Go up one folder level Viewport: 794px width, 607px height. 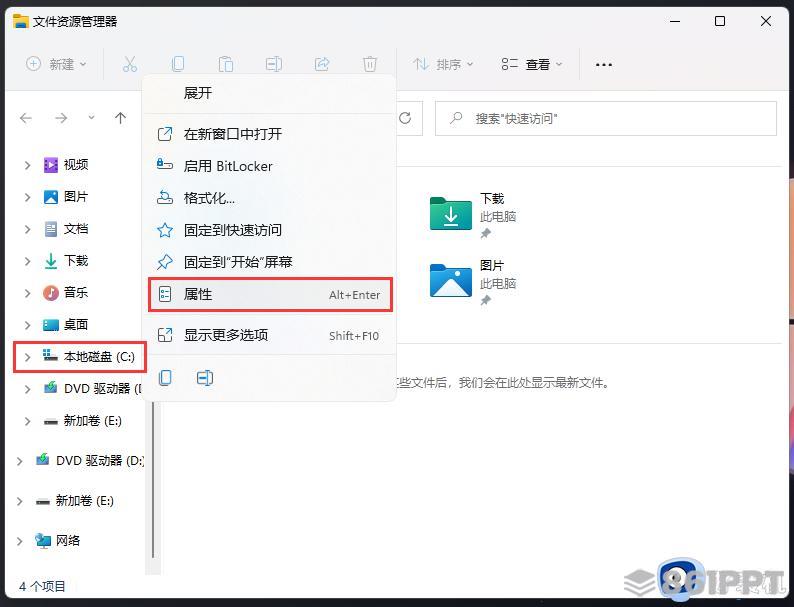coord(120,118)
